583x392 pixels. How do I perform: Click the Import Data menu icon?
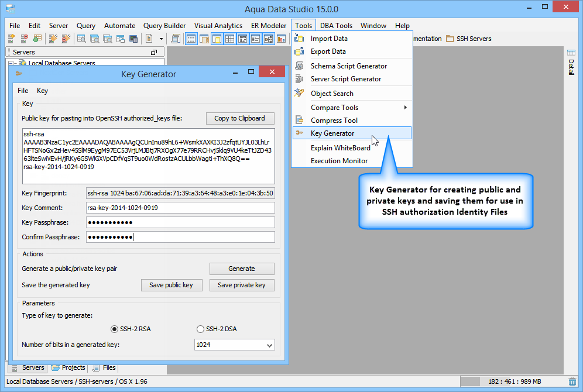coord(299,38)
